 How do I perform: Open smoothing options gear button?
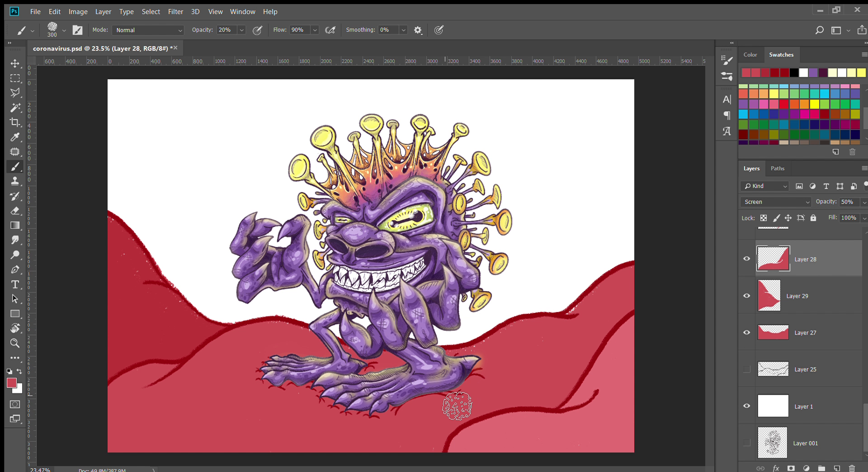[418, 30]
